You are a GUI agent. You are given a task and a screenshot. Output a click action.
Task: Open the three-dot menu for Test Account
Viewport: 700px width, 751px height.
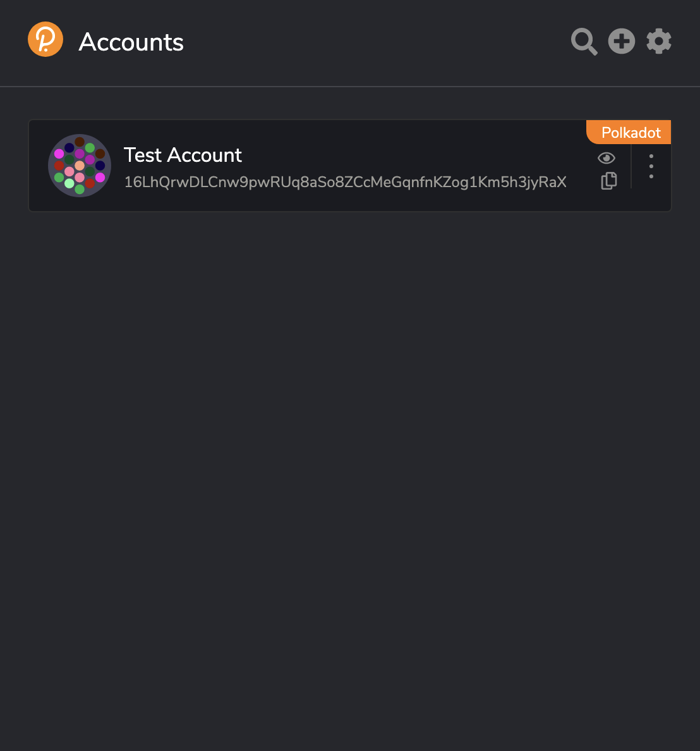click(651, 166)
